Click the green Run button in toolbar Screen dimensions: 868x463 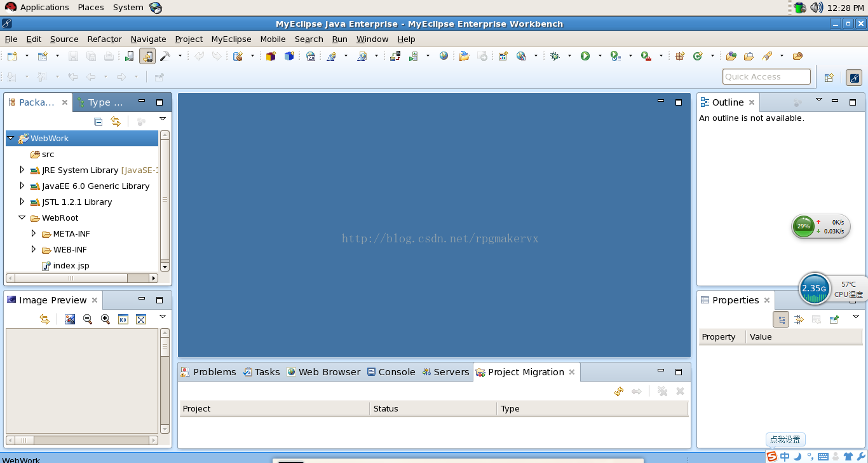(585, 56)
